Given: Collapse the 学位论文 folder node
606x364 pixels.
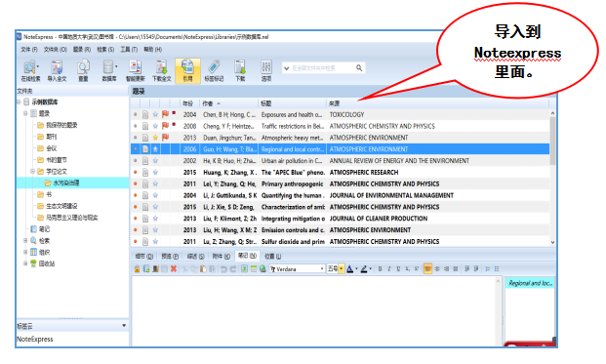Looking at the screenshot, I should click(x=33, y=171).
